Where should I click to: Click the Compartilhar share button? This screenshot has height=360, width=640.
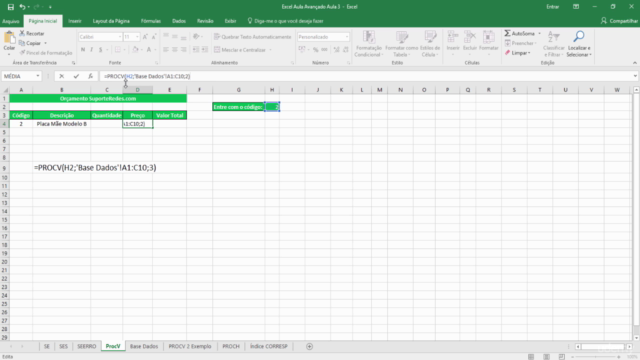click(x=619, y=21)
